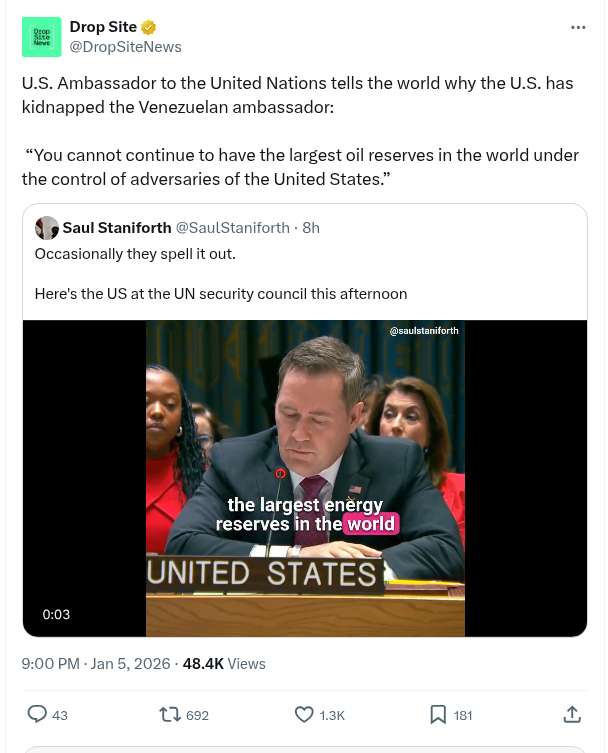Image resolution: width=608 pixels, height=753 pixels.
Task: Click the gold verified badge
Action: pyautogui.click(x=149, y=28)
